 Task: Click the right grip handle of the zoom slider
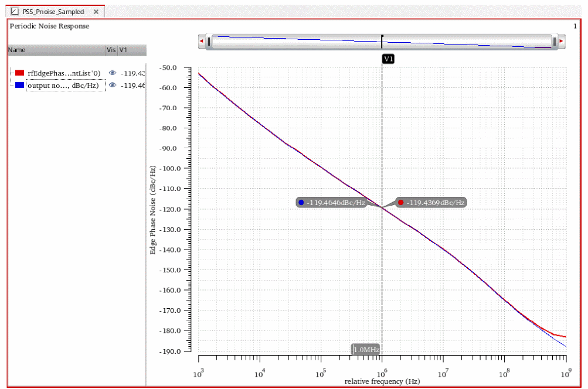click(554, 42)
